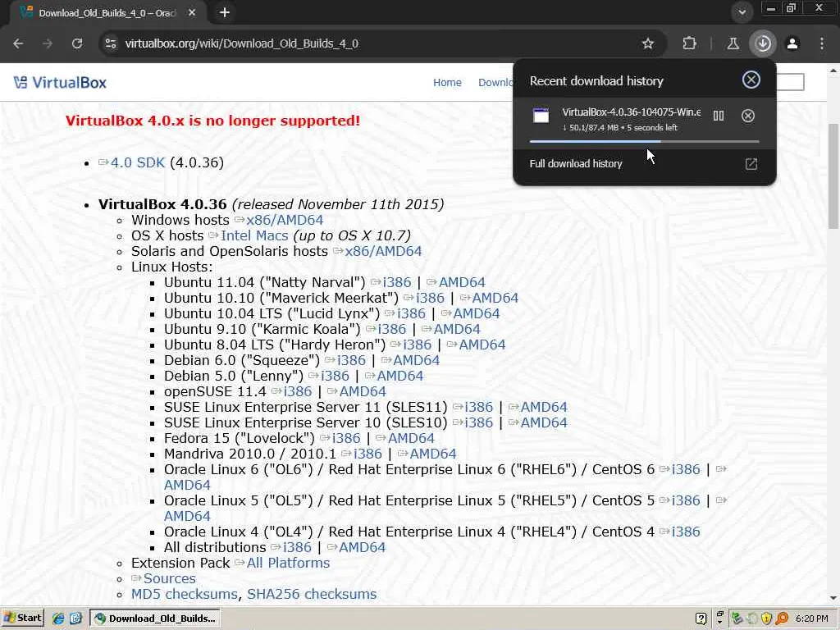Click Full download history label
Image resolution: width=840 pixels, height=630 pixels.
[x=576, y=164]
